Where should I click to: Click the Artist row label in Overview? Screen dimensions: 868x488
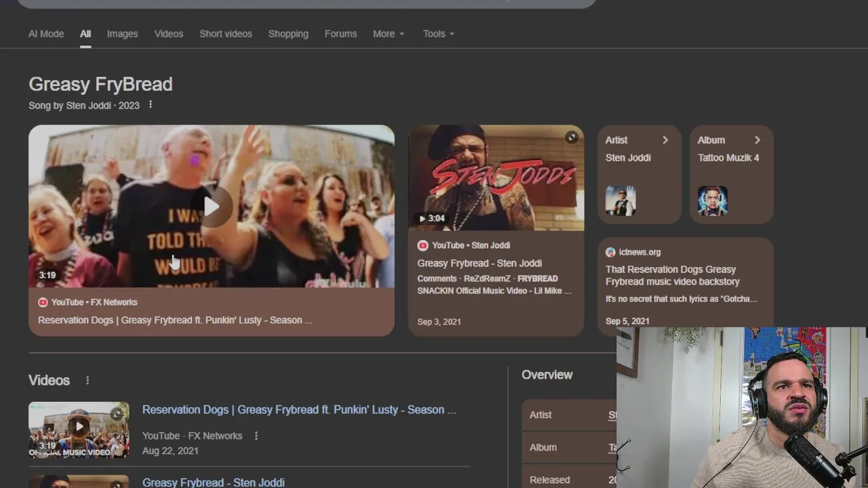tap(540, 415)
